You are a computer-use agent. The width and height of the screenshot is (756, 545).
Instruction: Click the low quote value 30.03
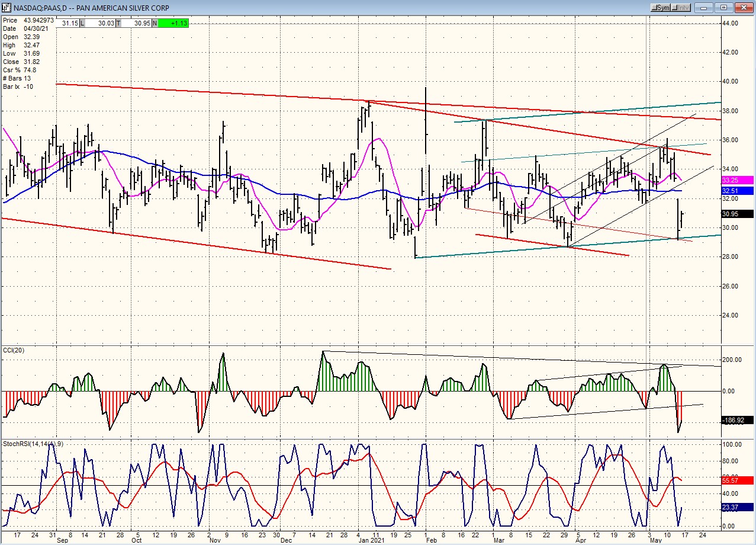[x=101, y=23]
